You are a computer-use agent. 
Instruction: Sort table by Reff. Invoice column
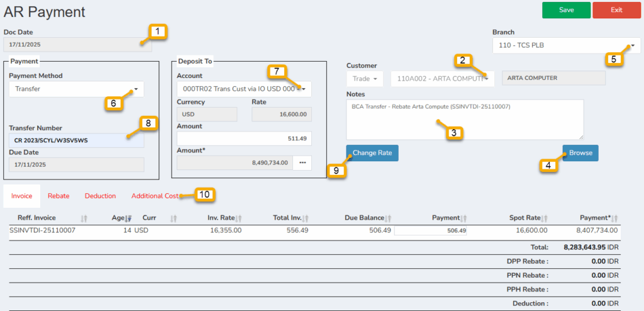[84, 218]
